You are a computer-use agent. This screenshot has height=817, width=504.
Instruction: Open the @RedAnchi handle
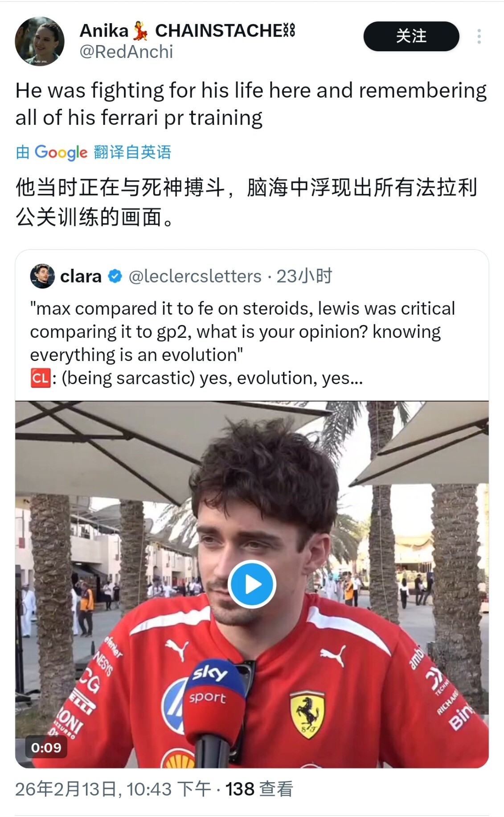126,52
